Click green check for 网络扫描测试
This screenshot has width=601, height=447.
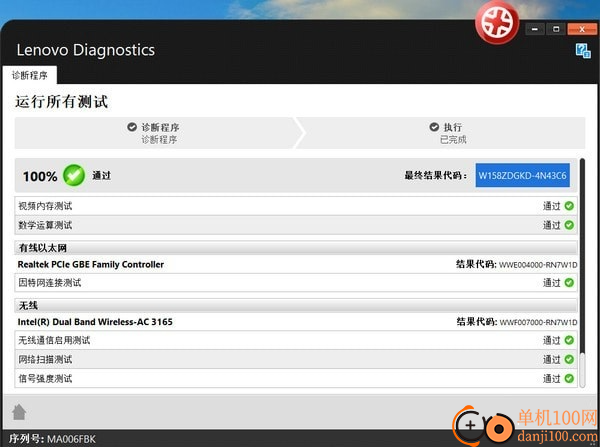tap(569, 359)
